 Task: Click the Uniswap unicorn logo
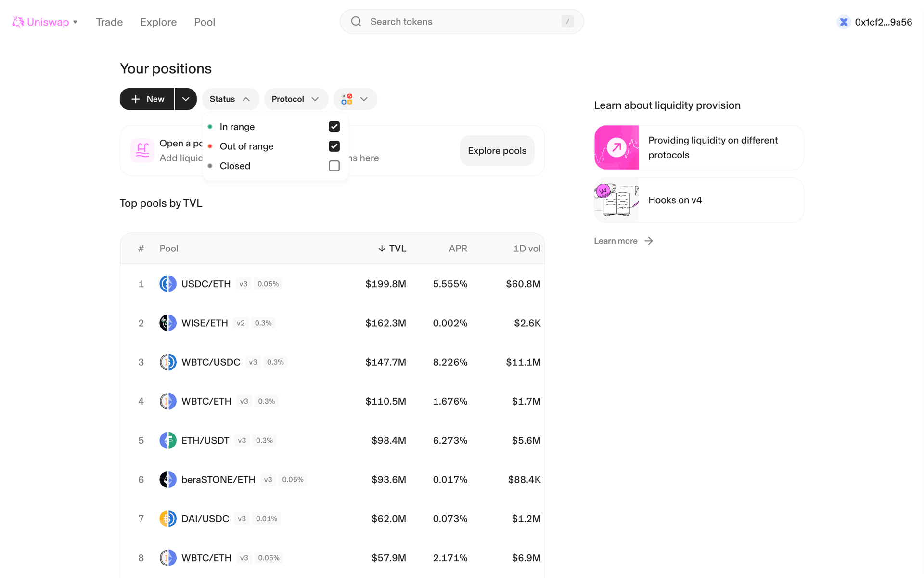[18, 22]
